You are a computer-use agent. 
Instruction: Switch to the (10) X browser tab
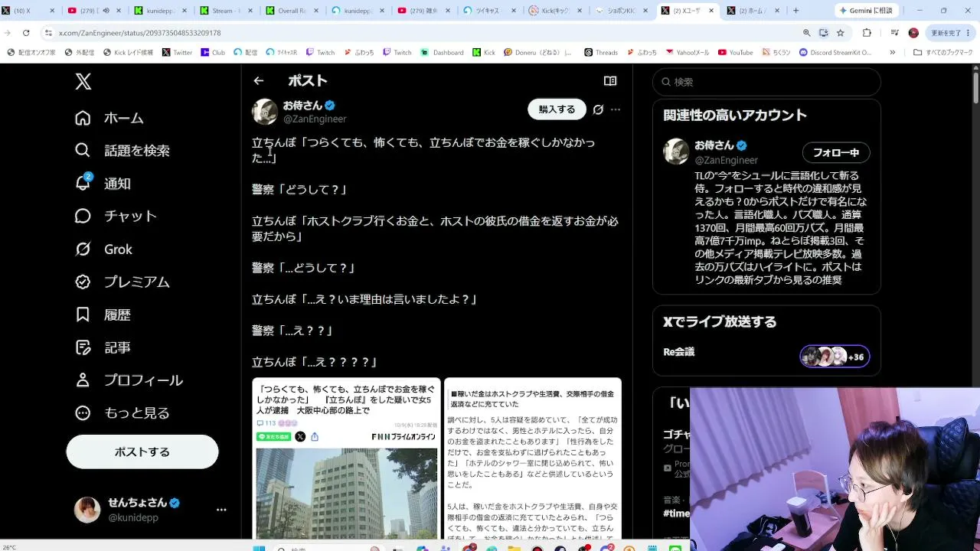click(x=28, y=11)
